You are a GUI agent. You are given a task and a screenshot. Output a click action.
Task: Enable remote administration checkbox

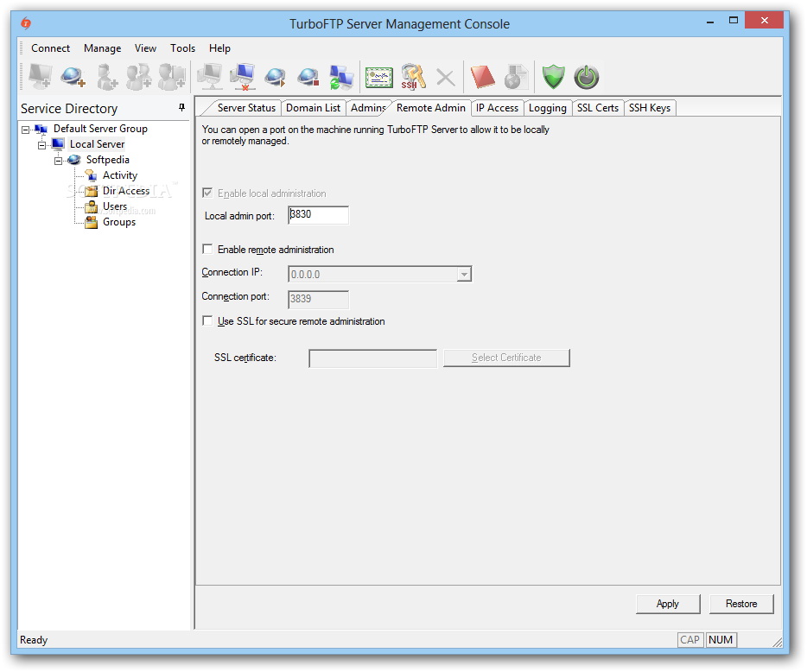[x=207, y=249]
